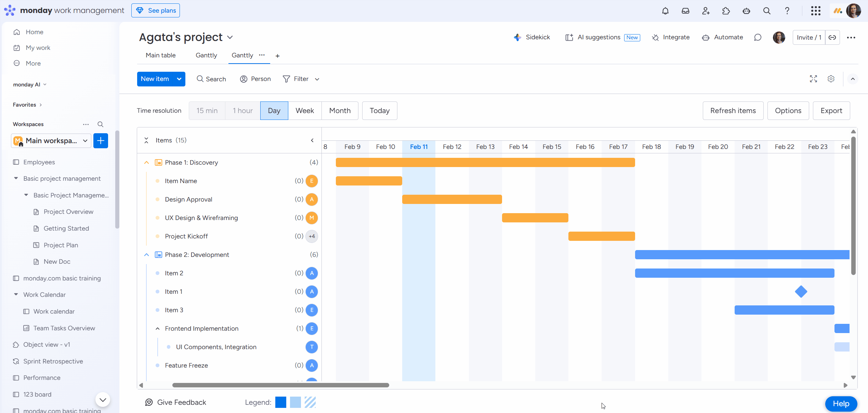Viewport: 868px width, 413px height.
Task: Open More in the sidebar
Action: pos(33,64)
